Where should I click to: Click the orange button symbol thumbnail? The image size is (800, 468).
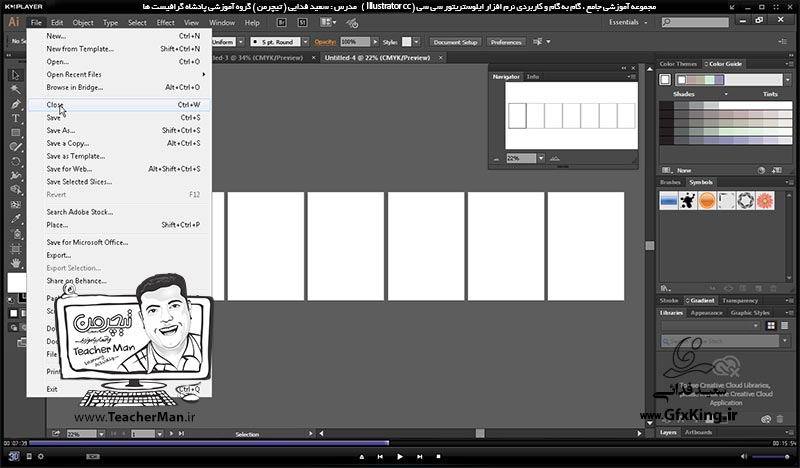tap(707, 201)
